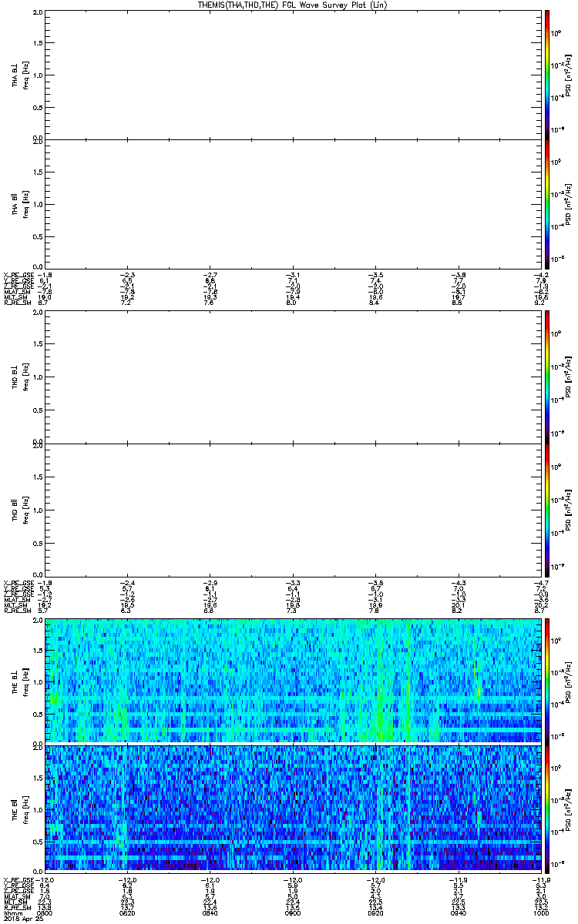The image size is (578, 924).
Task: Select the empty THA B-perp plot panel
Action: [x=293, y=75]
